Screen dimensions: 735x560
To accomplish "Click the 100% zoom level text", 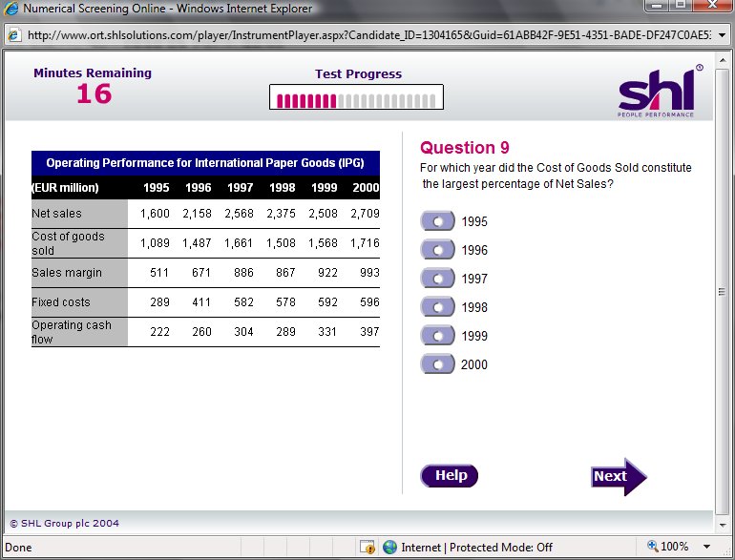I will pyautogui.click(x=675, y=547).
